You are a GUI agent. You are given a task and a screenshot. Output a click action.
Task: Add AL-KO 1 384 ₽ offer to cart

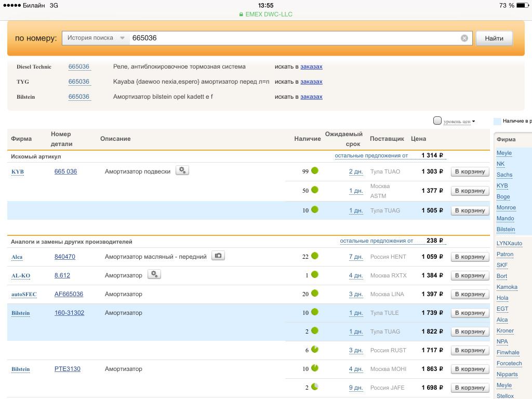[470, 275]
